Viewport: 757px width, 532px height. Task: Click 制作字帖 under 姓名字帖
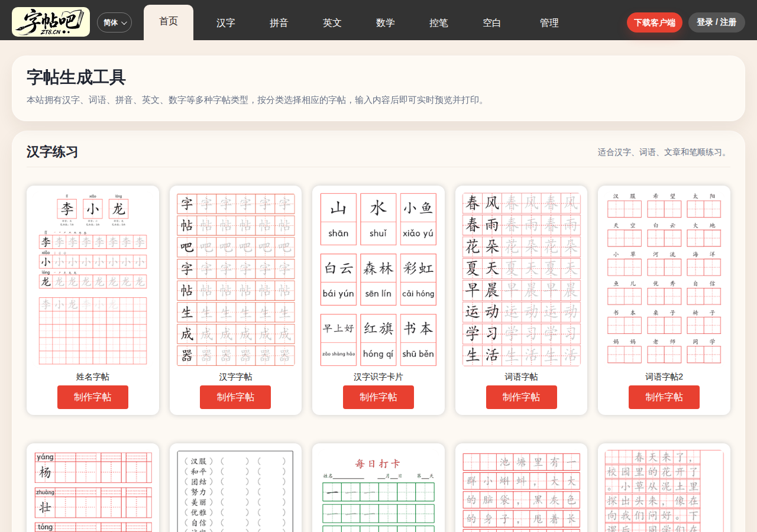93,397
